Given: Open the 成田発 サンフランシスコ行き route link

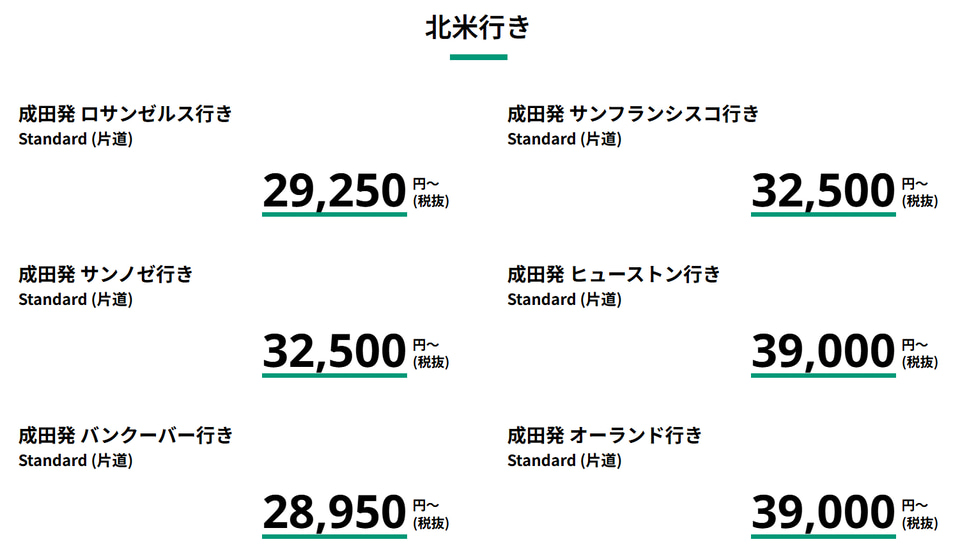Looking at the screenshot, I should pos(632,114).
